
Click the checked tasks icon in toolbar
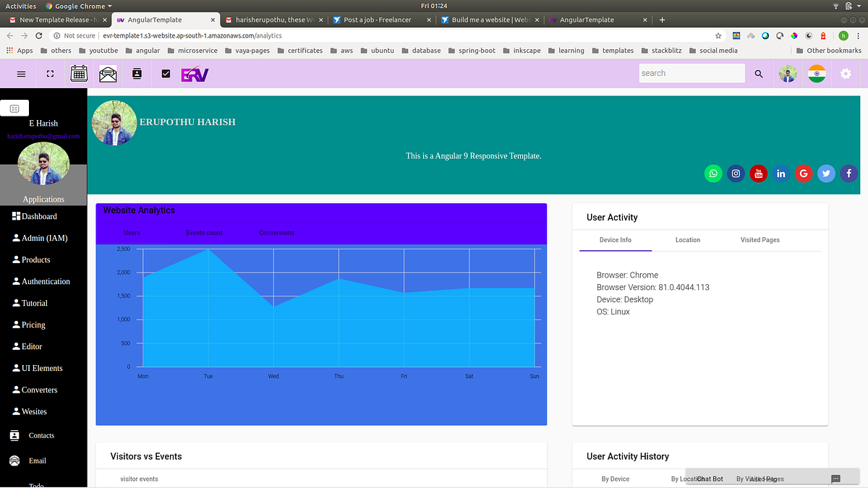coord(166,73)
